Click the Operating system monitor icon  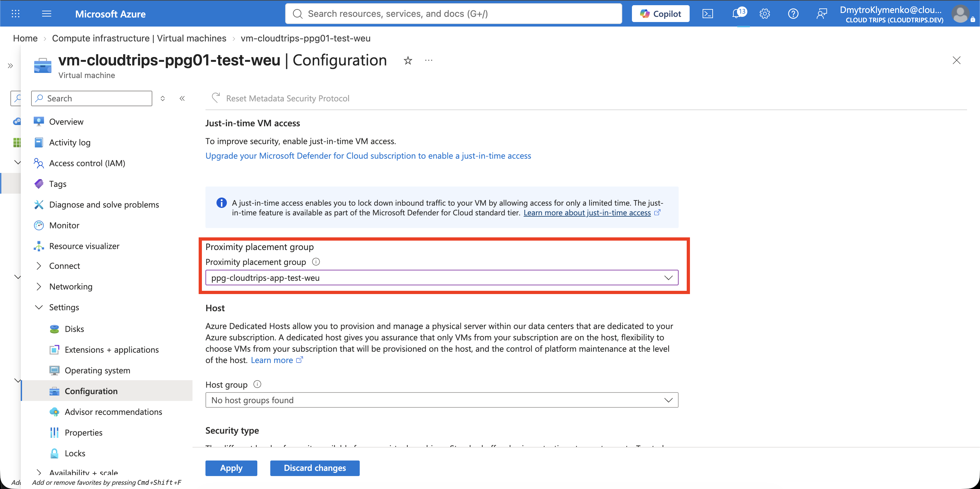pyautogui.click(x=54, y=370)
